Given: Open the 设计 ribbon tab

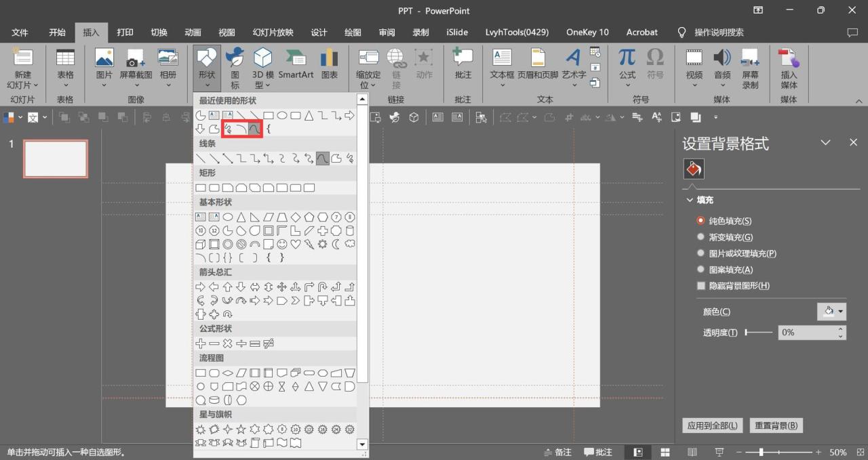Looking at the screenshot, I should tap(319, 33).
